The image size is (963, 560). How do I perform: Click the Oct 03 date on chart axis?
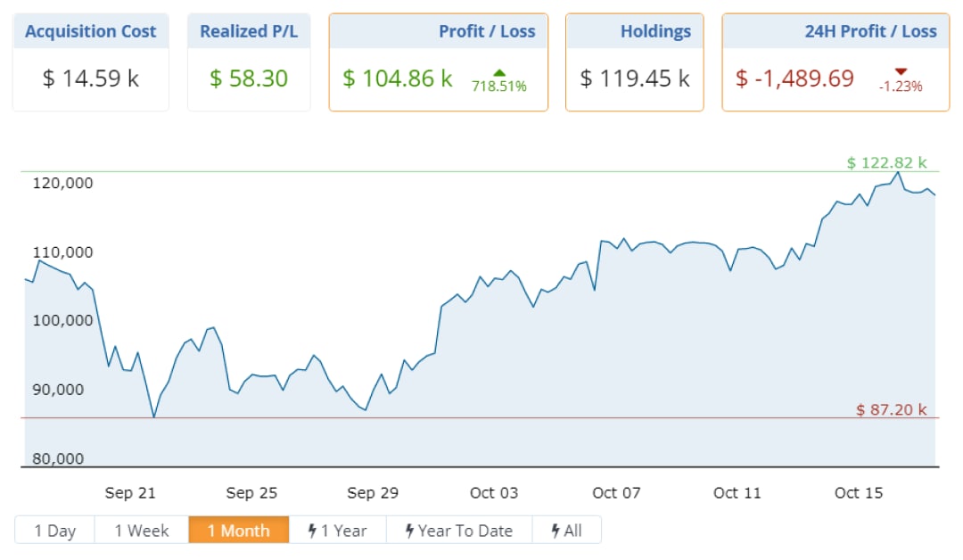495,493
